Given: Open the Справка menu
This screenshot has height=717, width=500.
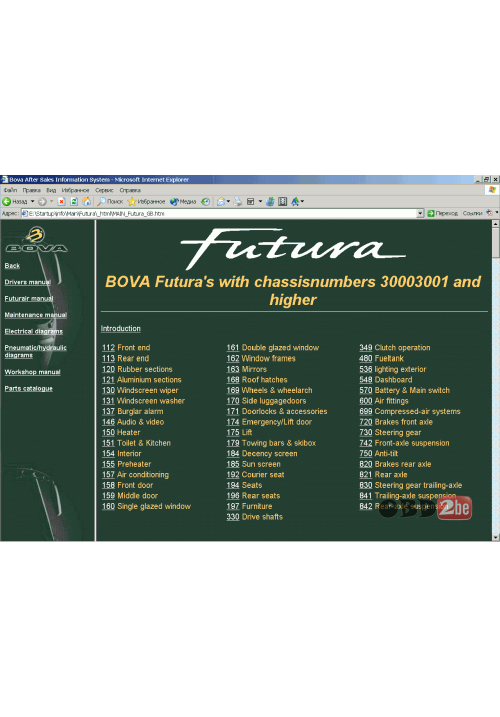Looking at the screenshot, I should (130, 190).
